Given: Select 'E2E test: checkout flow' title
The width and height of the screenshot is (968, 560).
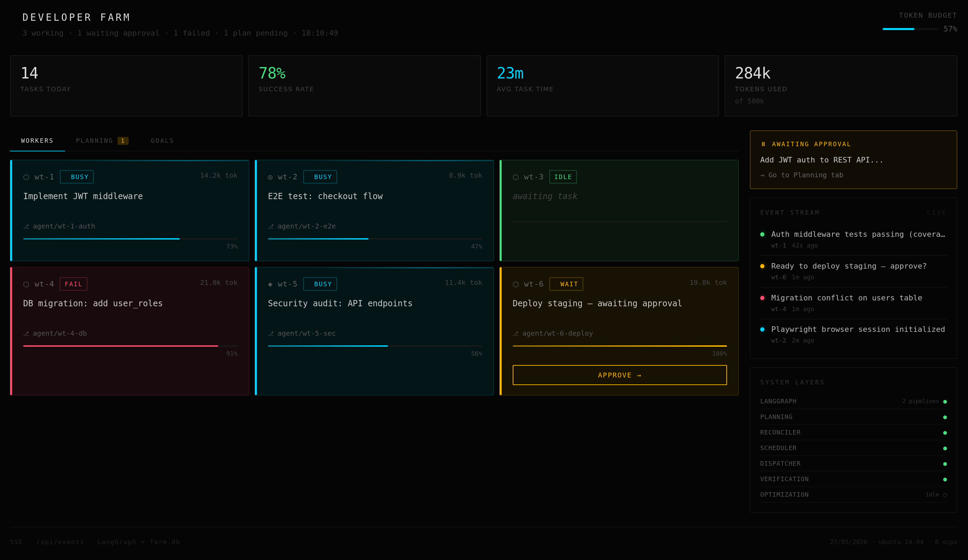Looking at the screenshot, I should click(x=325, y=196).
